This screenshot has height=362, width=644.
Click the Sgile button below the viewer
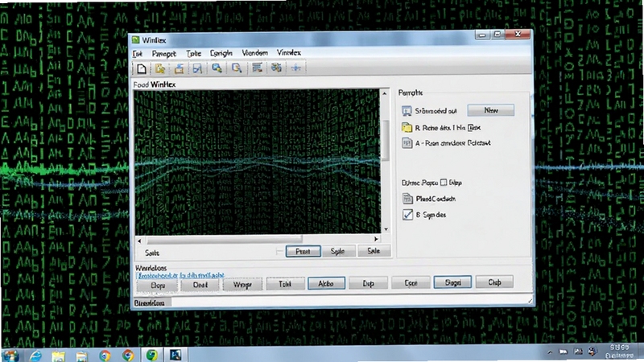[x=337, y=251]
